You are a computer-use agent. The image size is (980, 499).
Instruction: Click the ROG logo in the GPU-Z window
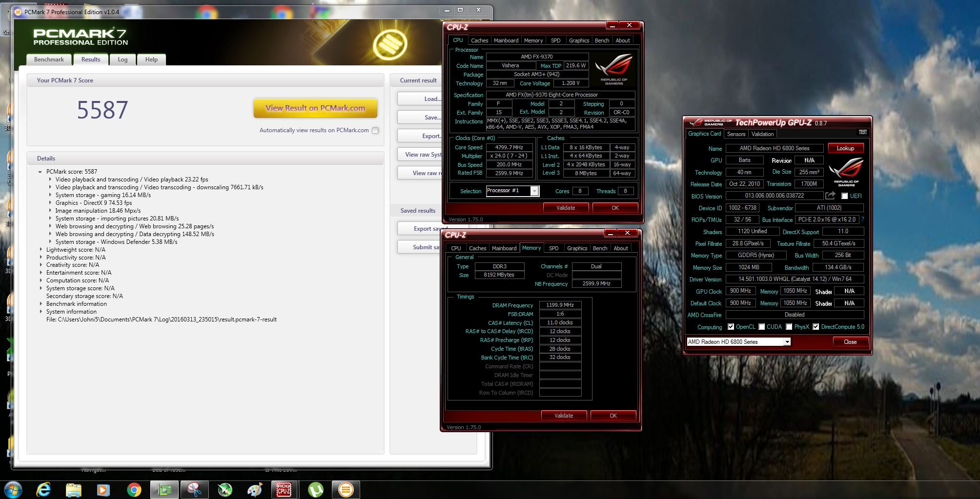pos(846,172)
